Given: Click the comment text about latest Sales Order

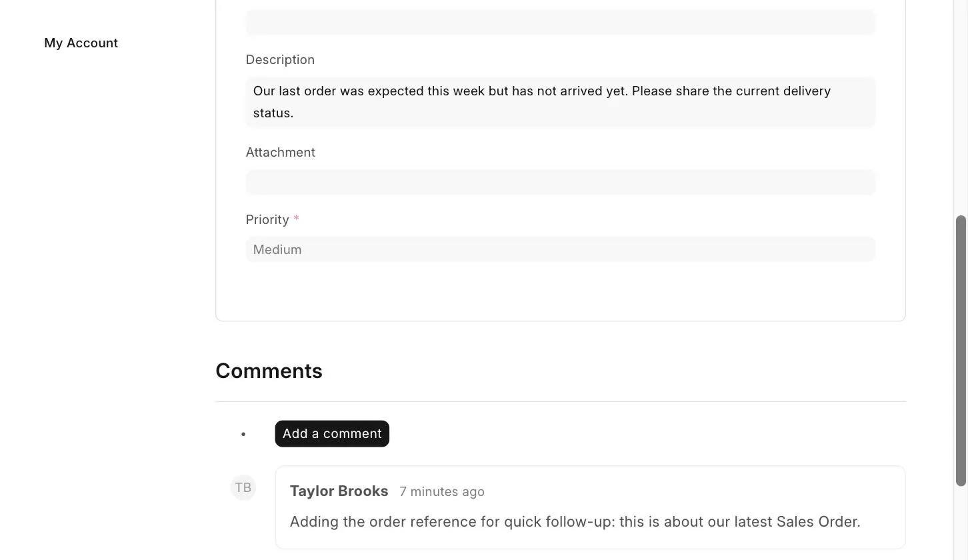Looking at the screenshot, I should [575, 521].
